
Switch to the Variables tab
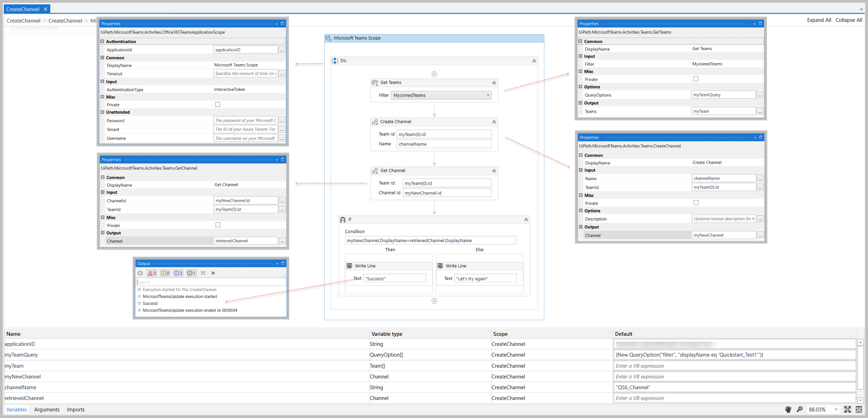click(16, 410)
